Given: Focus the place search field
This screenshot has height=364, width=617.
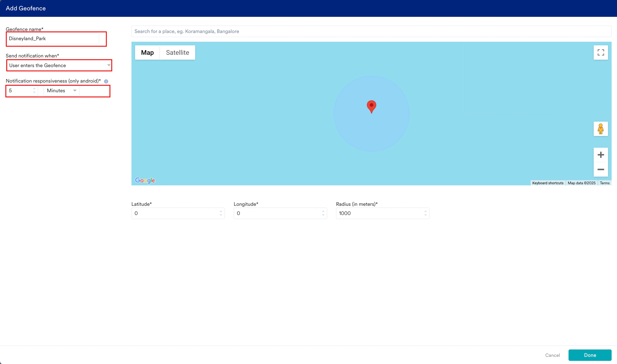Looking at the screenshot, I should point(371,31).
